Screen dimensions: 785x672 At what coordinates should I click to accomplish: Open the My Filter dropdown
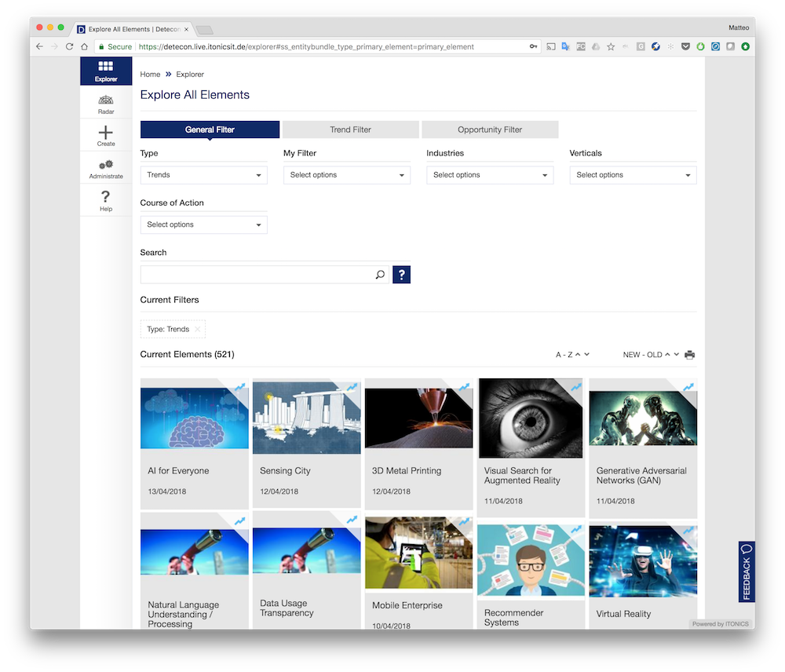tap(347, 175)
